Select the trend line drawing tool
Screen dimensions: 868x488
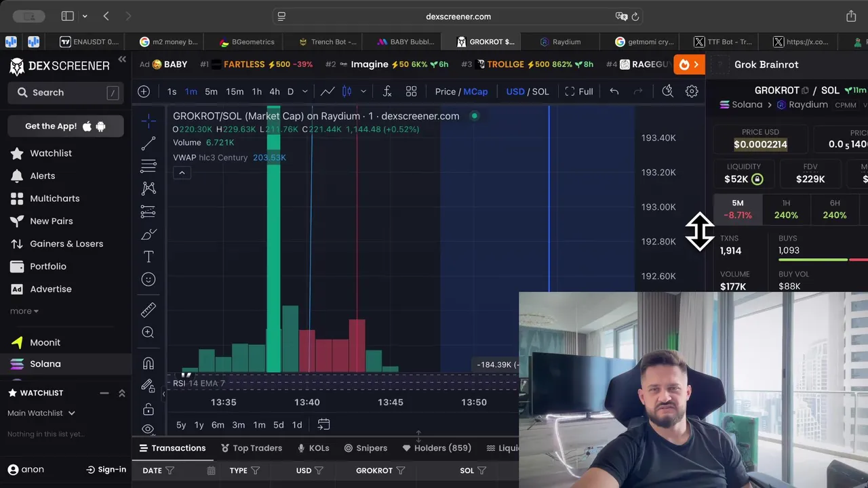pos(149,143)
